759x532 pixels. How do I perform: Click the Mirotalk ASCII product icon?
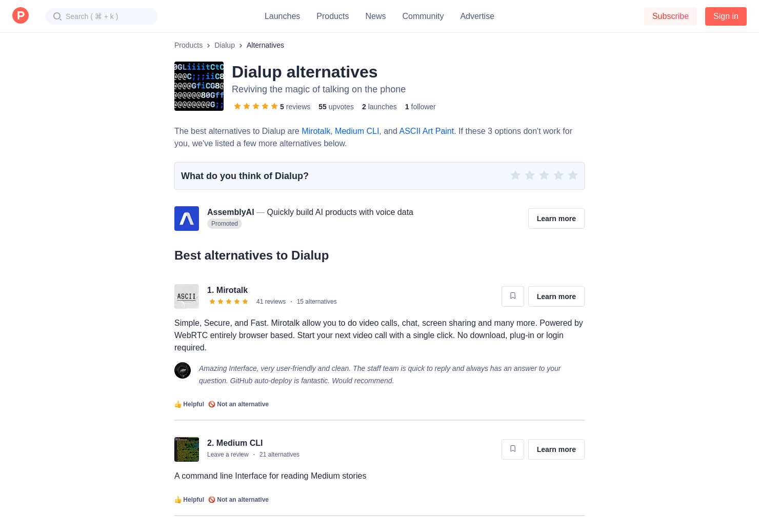[x=187, y=297]
